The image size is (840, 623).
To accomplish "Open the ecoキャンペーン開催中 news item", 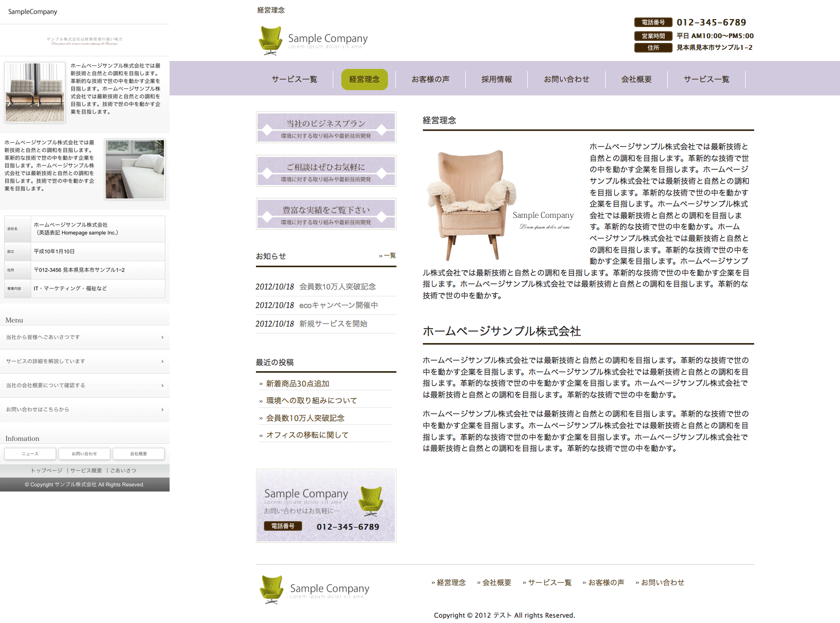I will pos(338,305).
